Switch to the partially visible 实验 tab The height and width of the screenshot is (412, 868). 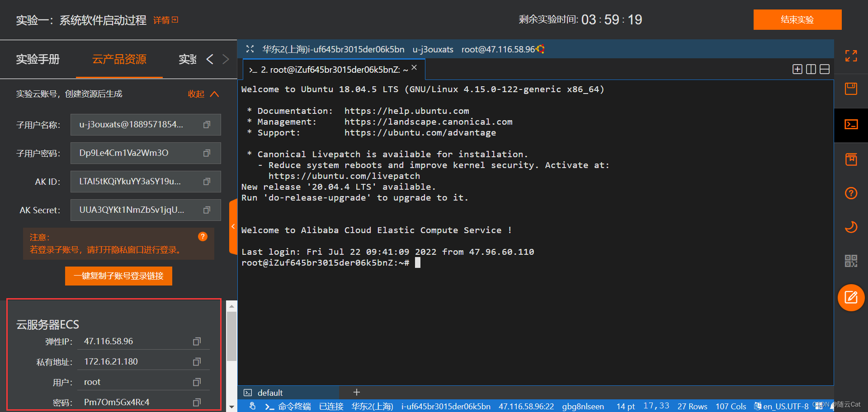click(x=187, y=59)
